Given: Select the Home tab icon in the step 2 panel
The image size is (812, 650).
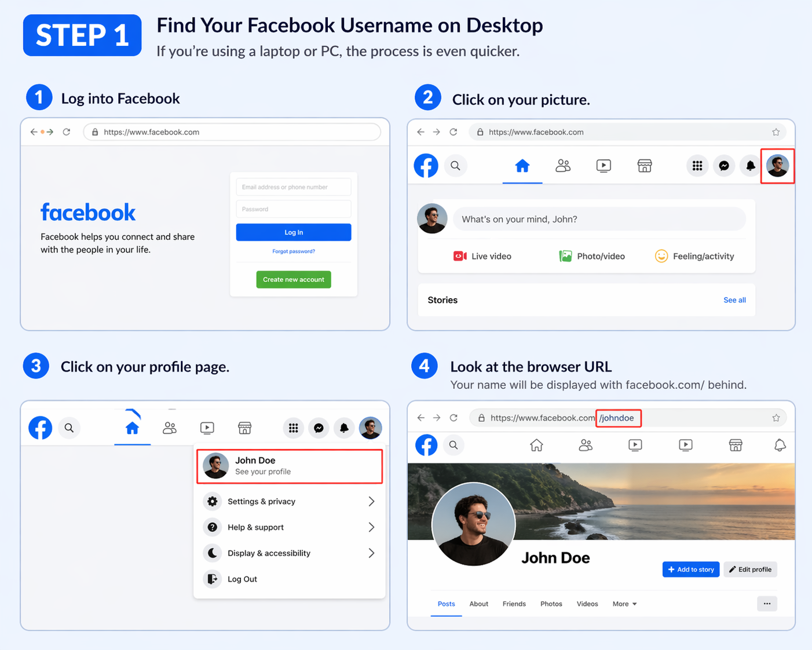Looking at the screenshot, I should pos(522,166).
